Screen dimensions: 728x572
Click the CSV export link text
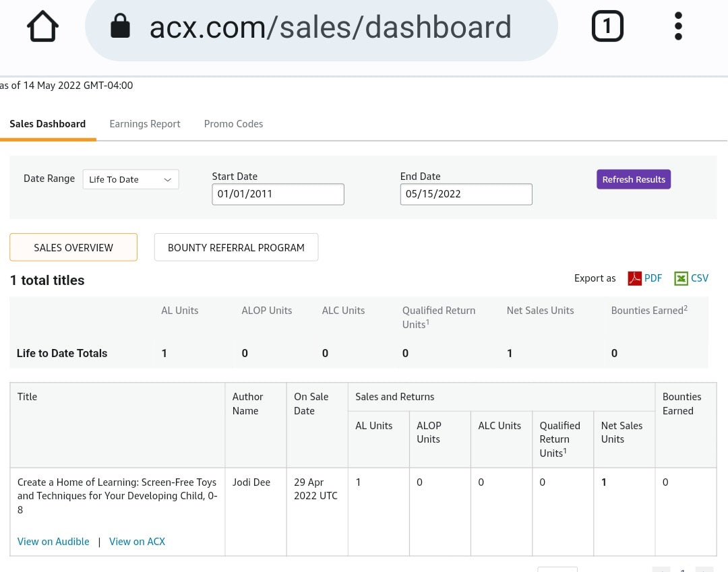(x=700, y=278)
